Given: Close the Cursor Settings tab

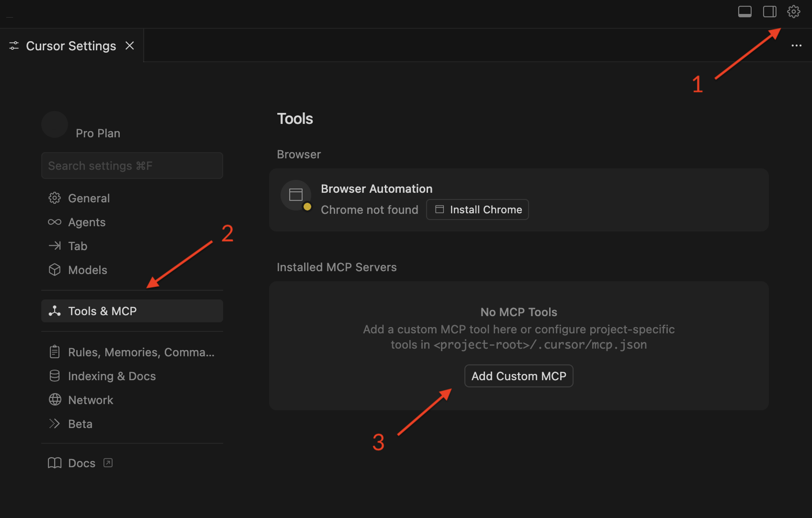Looking at the screenshot, I should pos(129,46).
